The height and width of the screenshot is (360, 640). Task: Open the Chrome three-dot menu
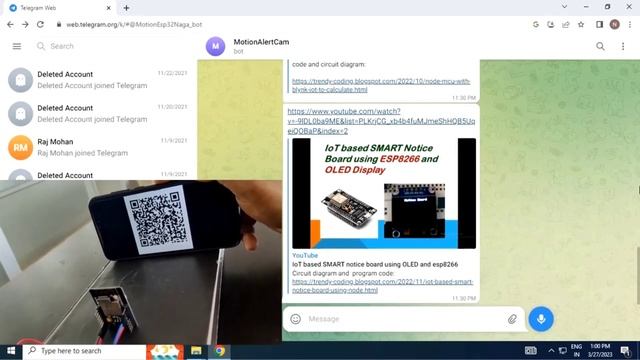[630, 24]
